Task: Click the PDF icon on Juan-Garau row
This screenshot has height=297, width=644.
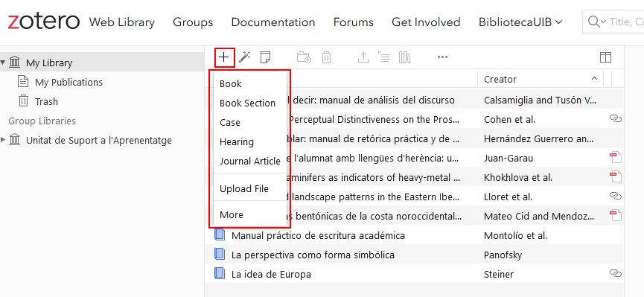Action: tap(616, 157)
